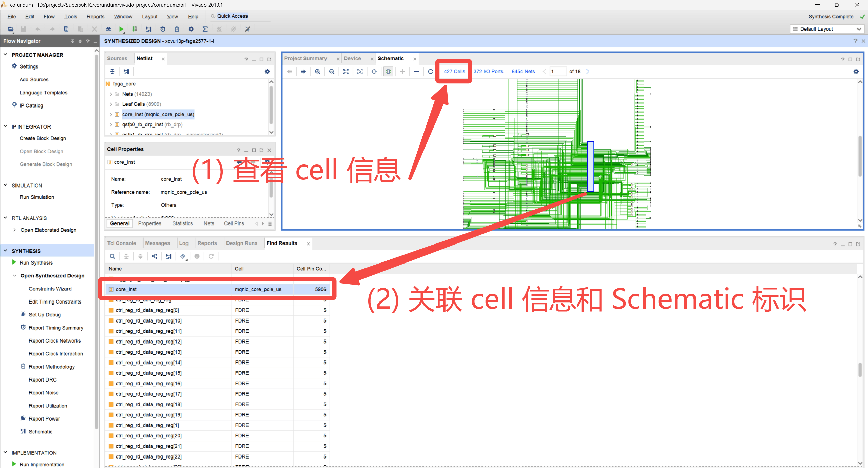Open the Reports menu
Screen dimensions: 868x468
pos(96,17)
